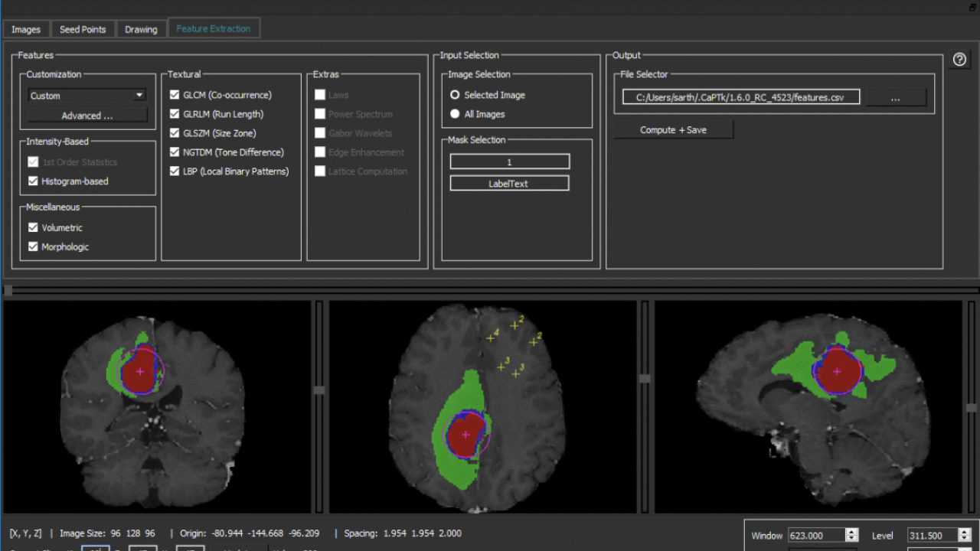Open the help icon
980x551 pixels.
click(959, 59)
